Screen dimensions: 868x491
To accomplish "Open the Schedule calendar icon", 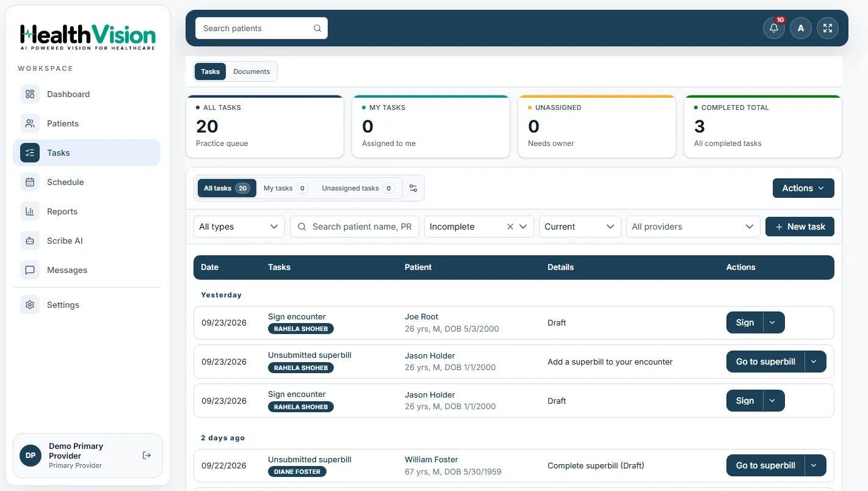I will pos(30,182).
